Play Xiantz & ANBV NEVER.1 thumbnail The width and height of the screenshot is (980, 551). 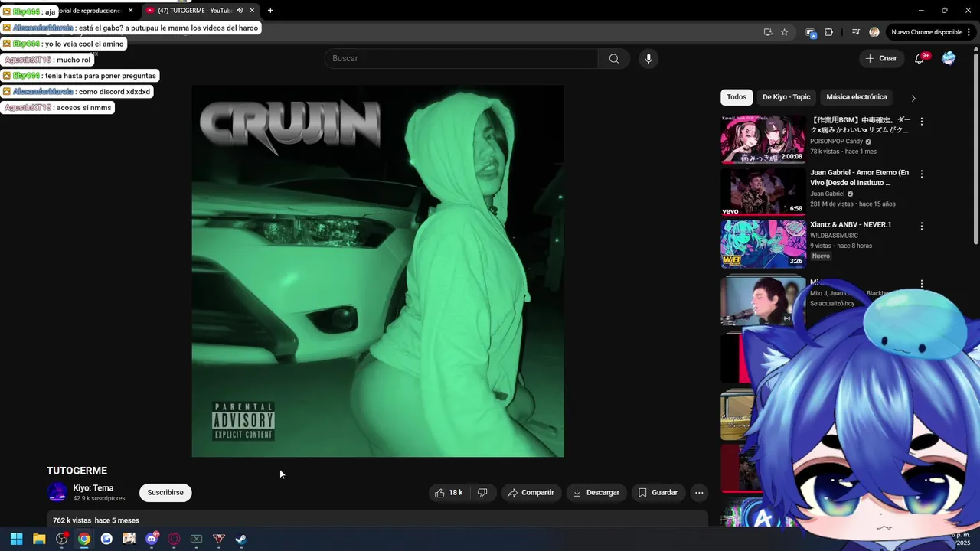(x=763, y=243)
